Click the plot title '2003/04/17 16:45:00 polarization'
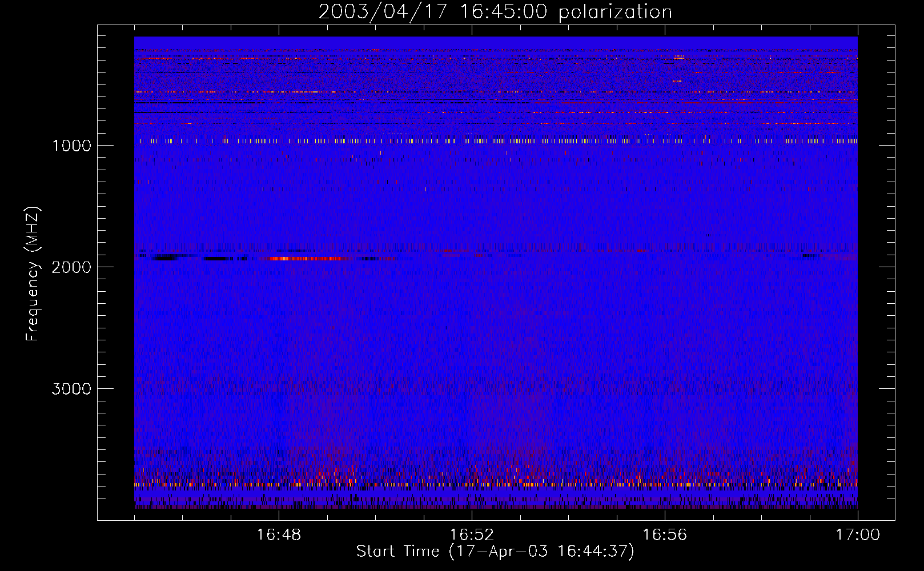 tap(495, 12)
